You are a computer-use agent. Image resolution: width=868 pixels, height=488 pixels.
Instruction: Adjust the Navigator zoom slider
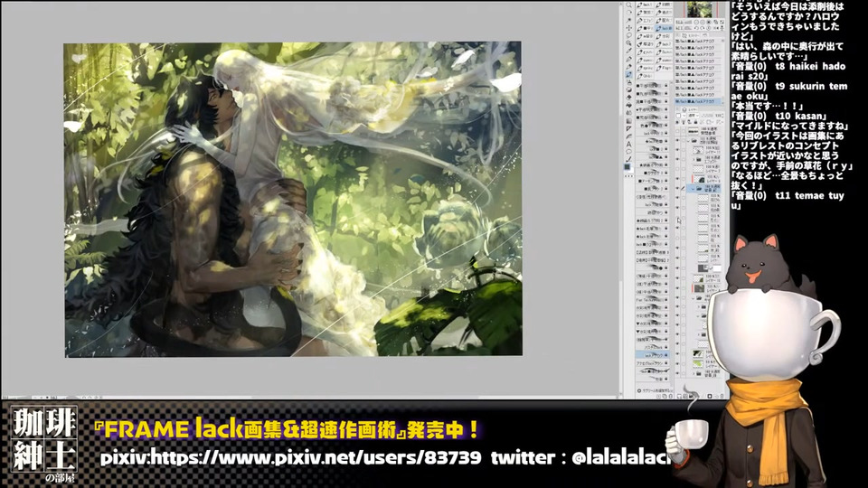687,22
